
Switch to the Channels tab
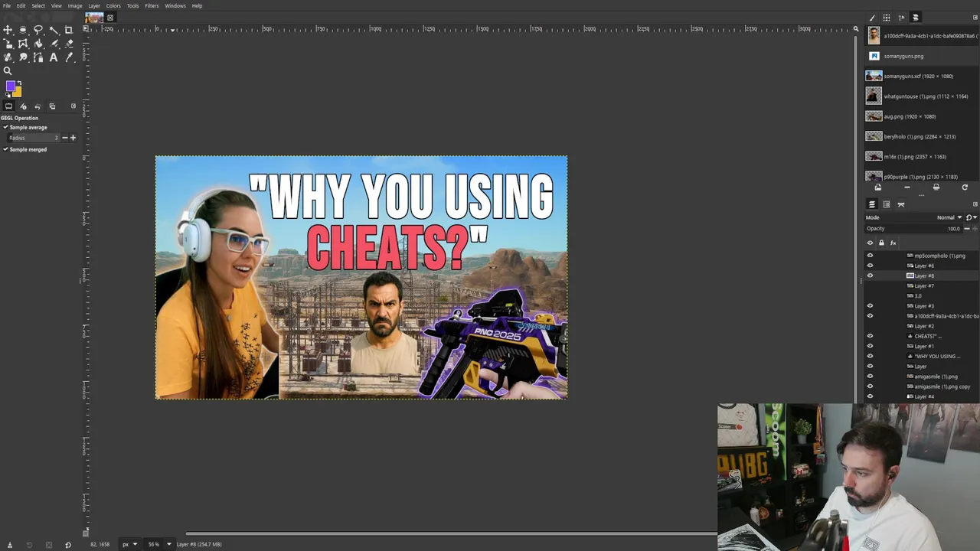point(887,204)
